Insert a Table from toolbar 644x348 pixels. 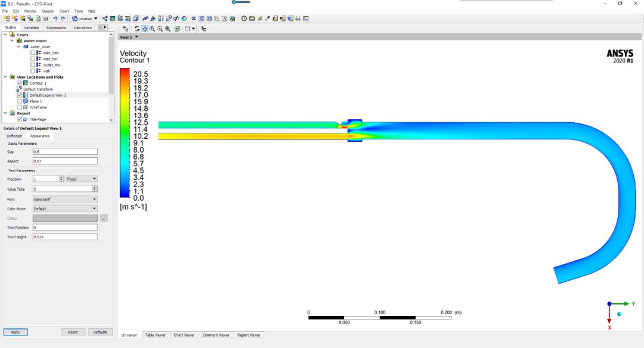(209, 18)
